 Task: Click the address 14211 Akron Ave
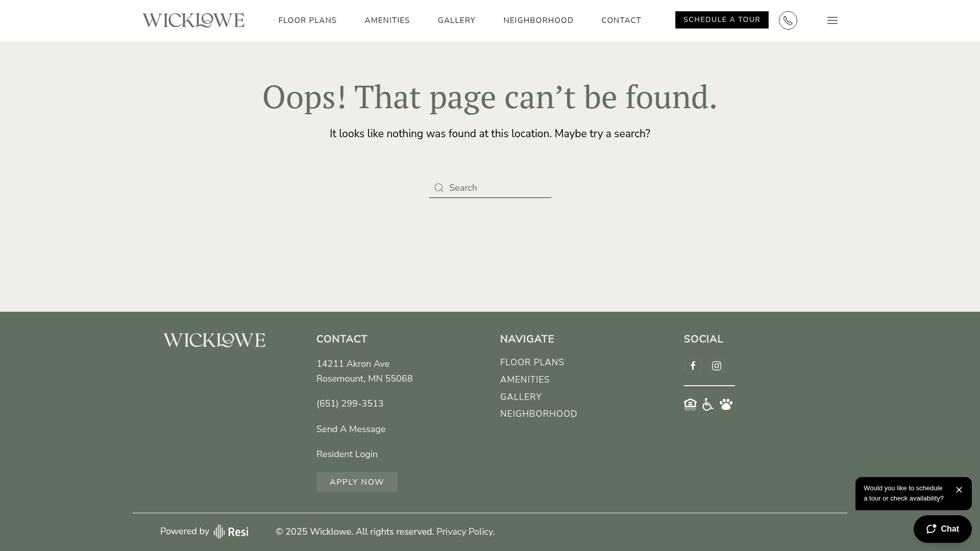point(353,364)
